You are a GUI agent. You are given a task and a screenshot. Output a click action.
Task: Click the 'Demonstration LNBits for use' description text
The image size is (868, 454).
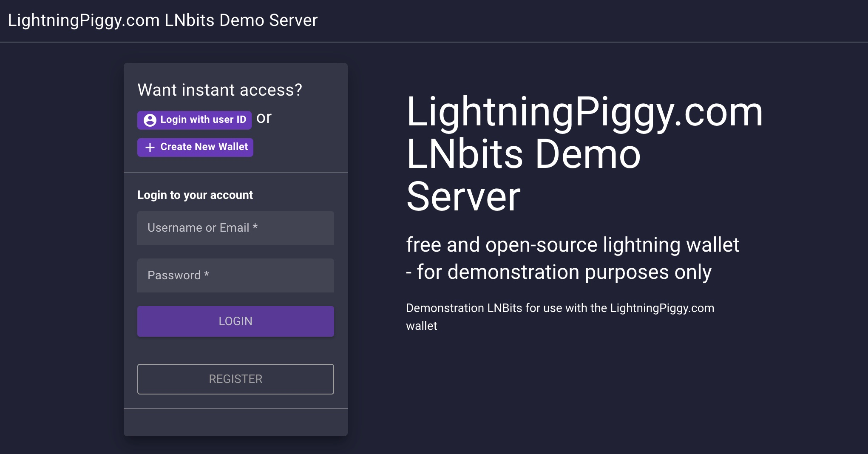coord(560,317)
